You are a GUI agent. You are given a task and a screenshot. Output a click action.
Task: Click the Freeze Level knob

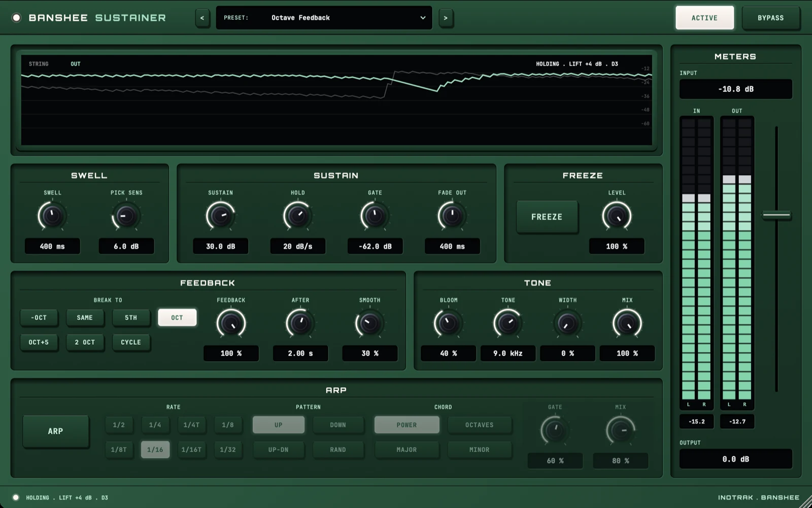tap(617, 216)
